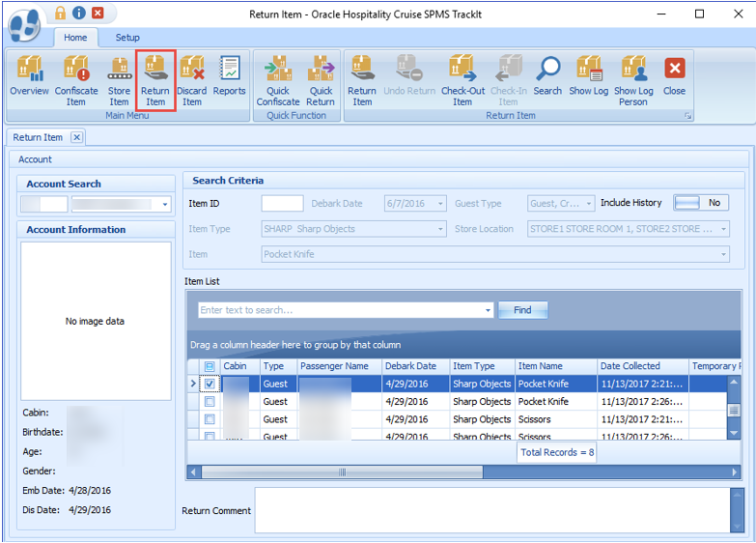This screenshot has width=756, height=543.
Task: Expand the Item Type SHARP dropdown
Action: [440, 229]
